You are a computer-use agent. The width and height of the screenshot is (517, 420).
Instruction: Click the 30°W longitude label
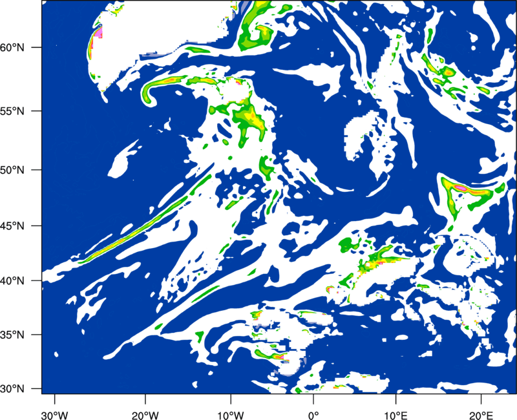tap(55, 415)
